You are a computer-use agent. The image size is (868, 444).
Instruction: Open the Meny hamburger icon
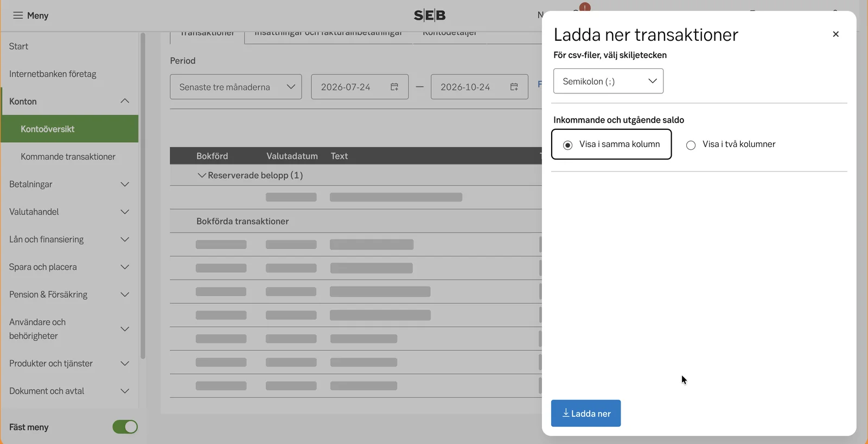(18, 15)
